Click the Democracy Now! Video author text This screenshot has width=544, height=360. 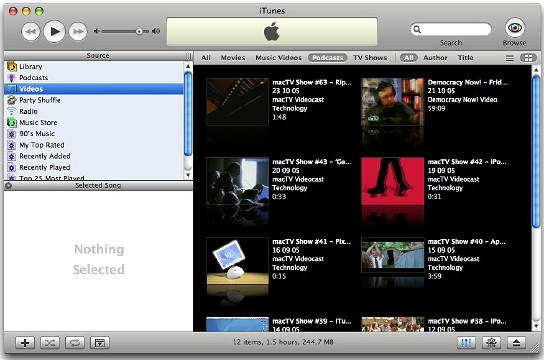(x=462, y=100)
